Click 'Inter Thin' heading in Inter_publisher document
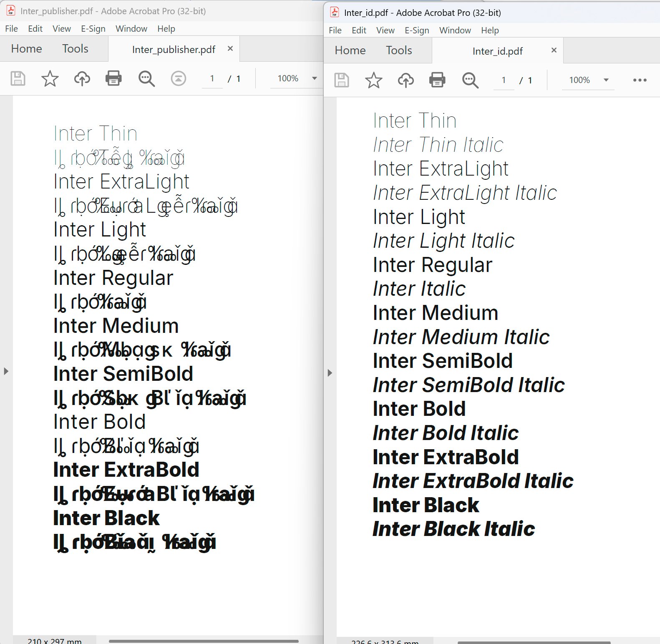The height and width of the screenshot is (644, 660). click(x=96, y=133)
